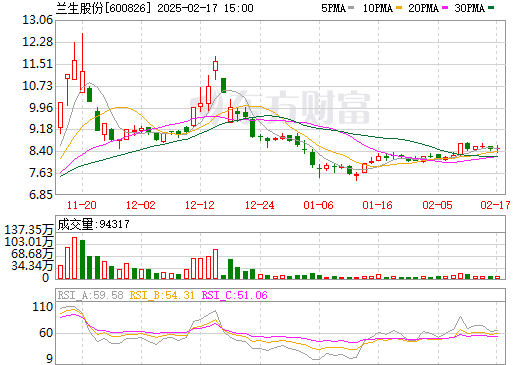520x365 pixels.
Task: Click the RSI_C:51.06 indicator label
Action: coord(235,295)
